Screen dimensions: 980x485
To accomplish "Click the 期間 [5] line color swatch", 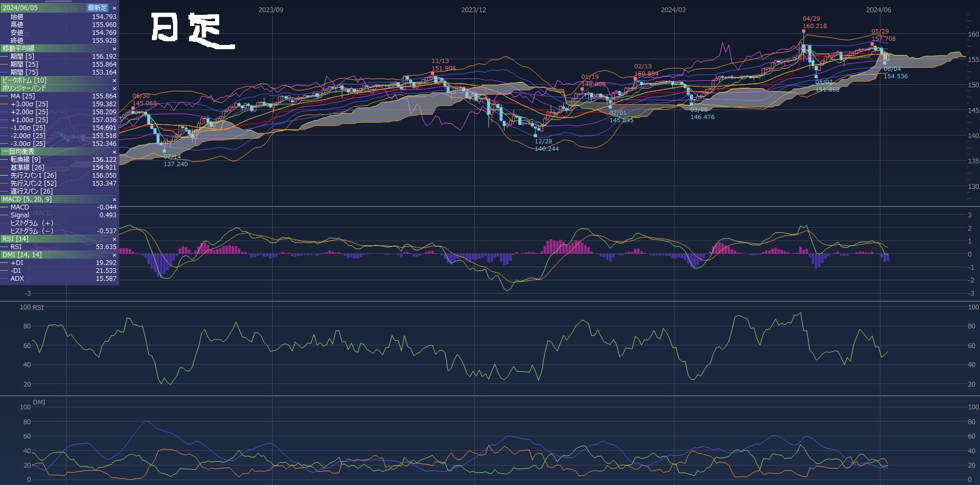I will point(5,57).
